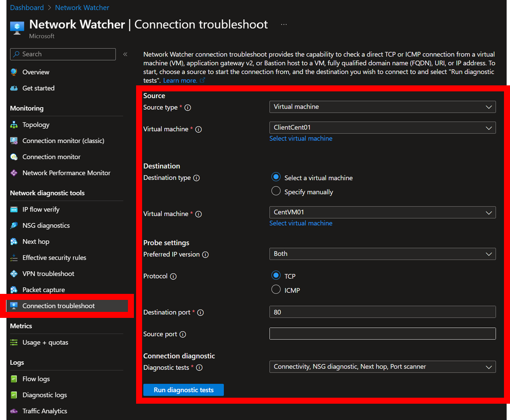The height and width of the screenshot is (420, 510).
Task: Go to Dashboard breadcrumb
Action: (x=27, y=8)
